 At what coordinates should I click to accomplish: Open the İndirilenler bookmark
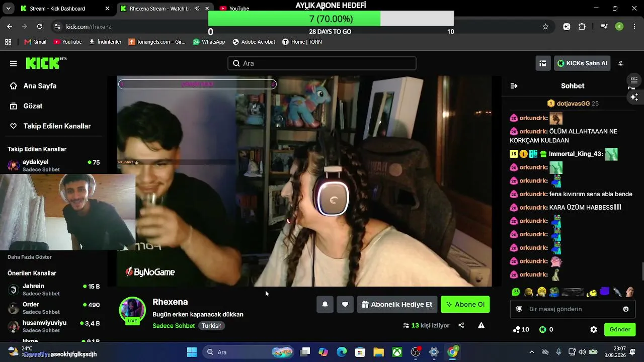[x=105, y=42]
